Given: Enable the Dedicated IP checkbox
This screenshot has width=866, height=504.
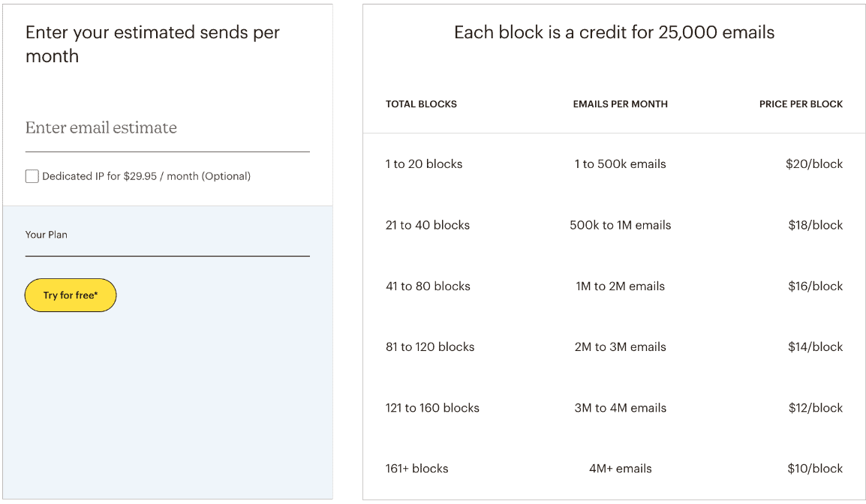Looking at the screenshot, I should (32, 176).
